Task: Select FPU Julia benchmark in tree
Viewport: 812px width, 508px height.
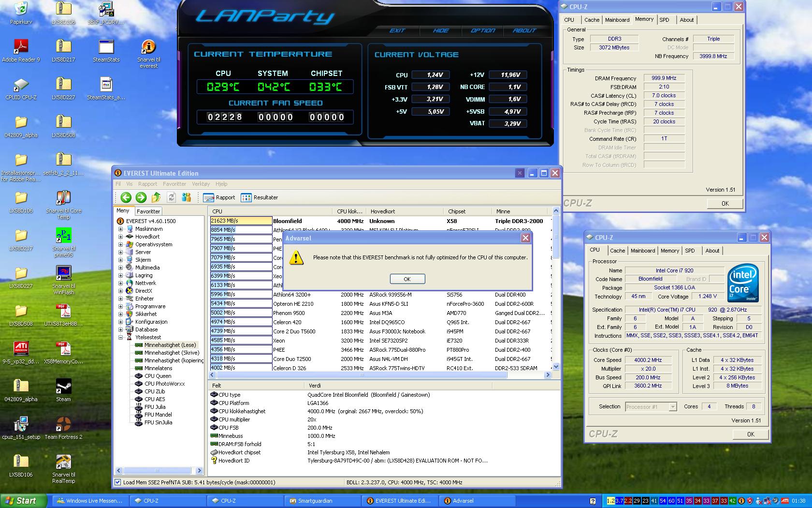Action: tap(155, 407)
